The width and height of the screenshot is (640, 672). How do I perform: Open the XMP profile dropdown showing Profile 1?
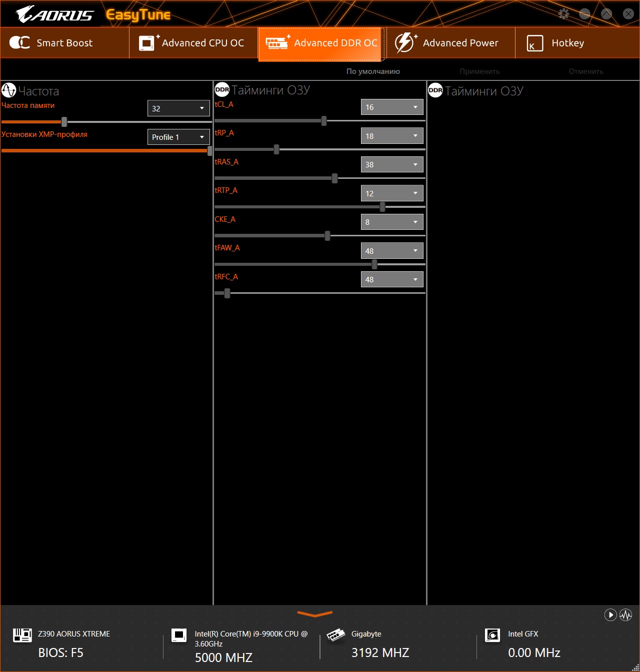pyautogui.click(x=178, y=137)
